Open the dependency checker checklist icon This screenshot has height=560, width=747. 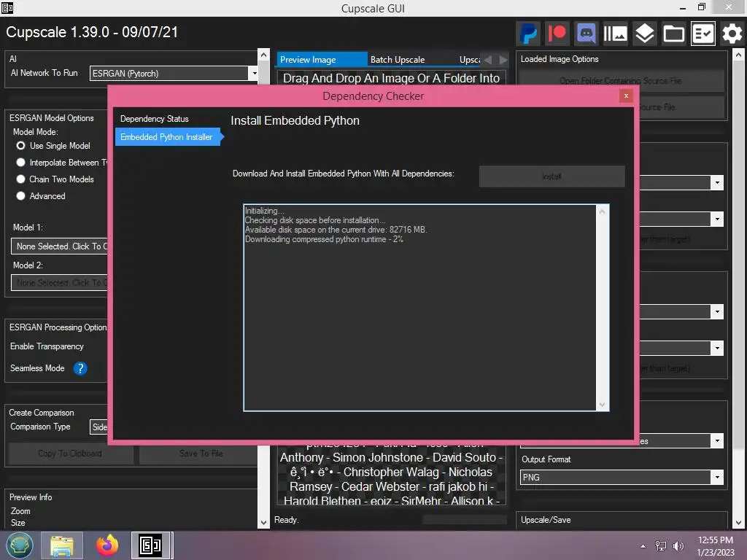(703, 34)
